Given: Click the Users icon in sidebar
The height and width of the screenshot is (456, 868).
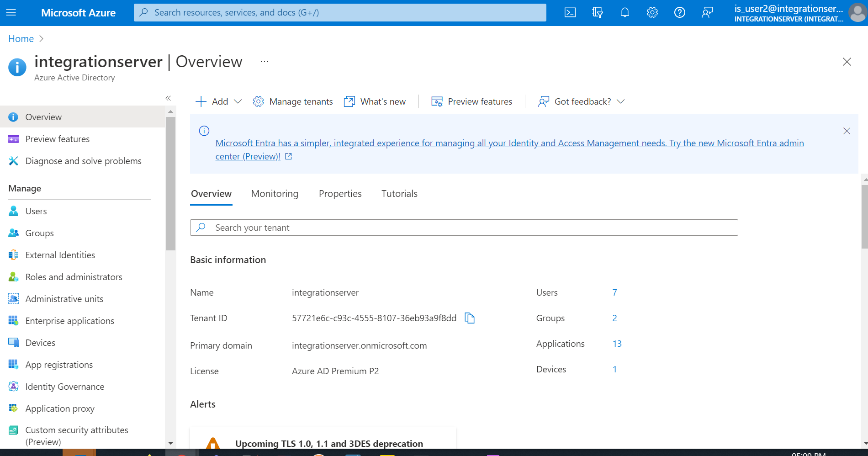Looking at the screenshot, I should pyautogui.click(x=14, y=211).
